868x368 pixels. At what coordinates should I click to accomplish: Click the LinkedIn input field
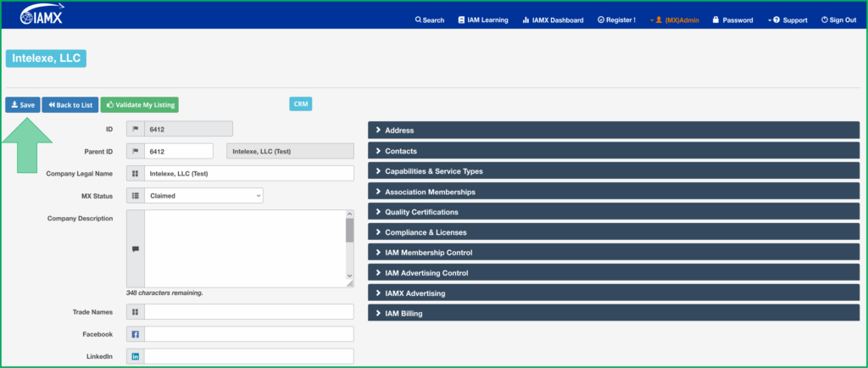click(249, 356)
